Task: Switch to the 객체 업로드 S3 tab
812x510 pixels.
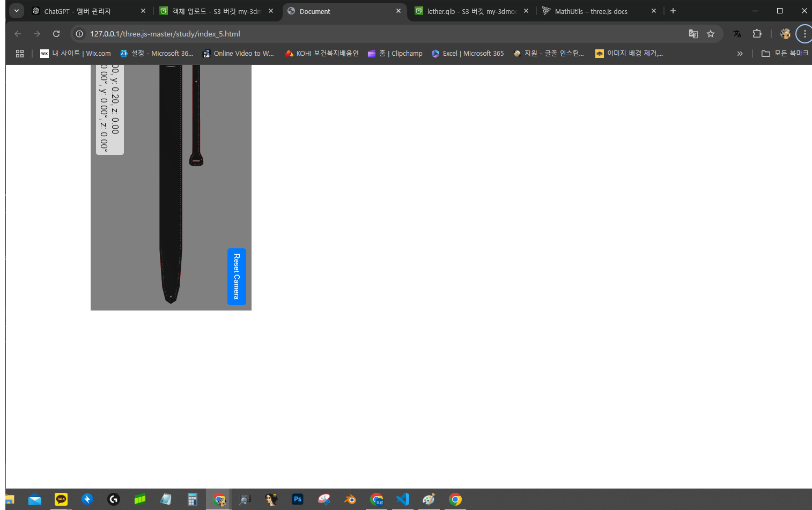Action: [x=217, y=11]
